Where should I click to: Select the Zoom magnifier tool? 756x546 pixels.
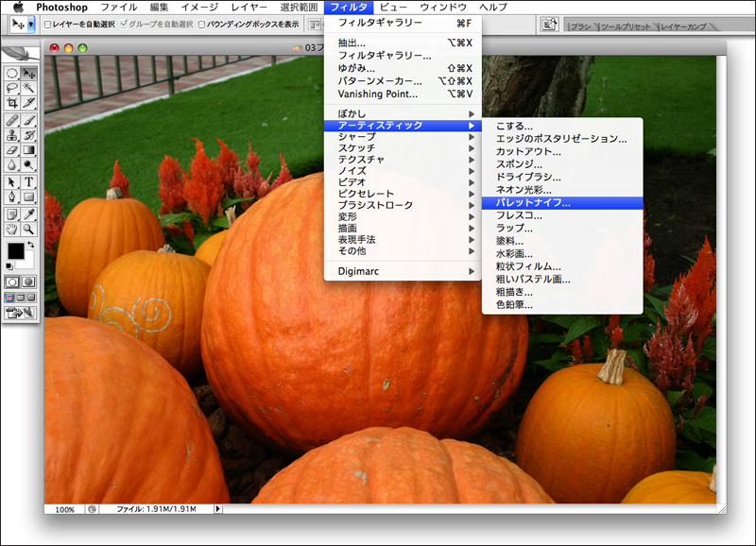tap(29, 228)
